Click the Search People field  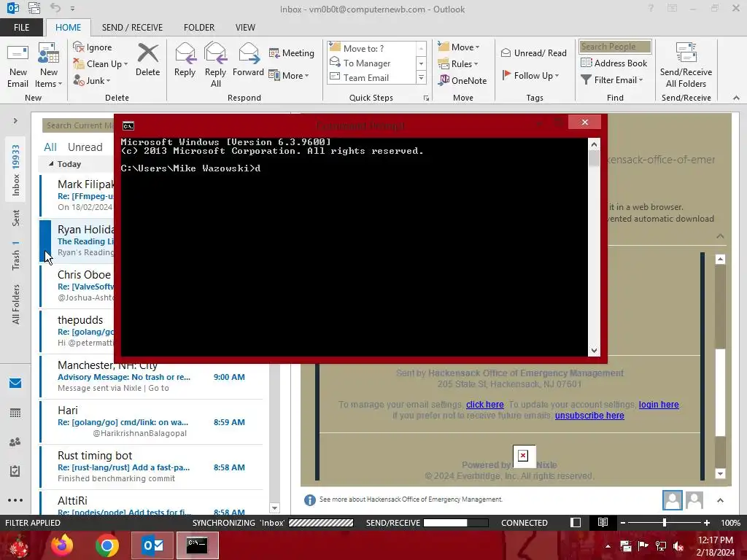click(x=615, y=46)
